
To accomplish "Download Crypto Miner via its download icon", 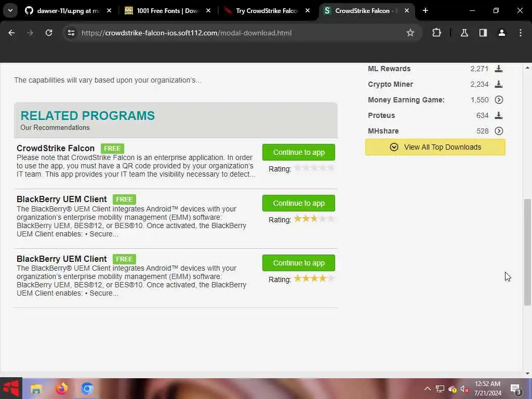I will 498,84.
